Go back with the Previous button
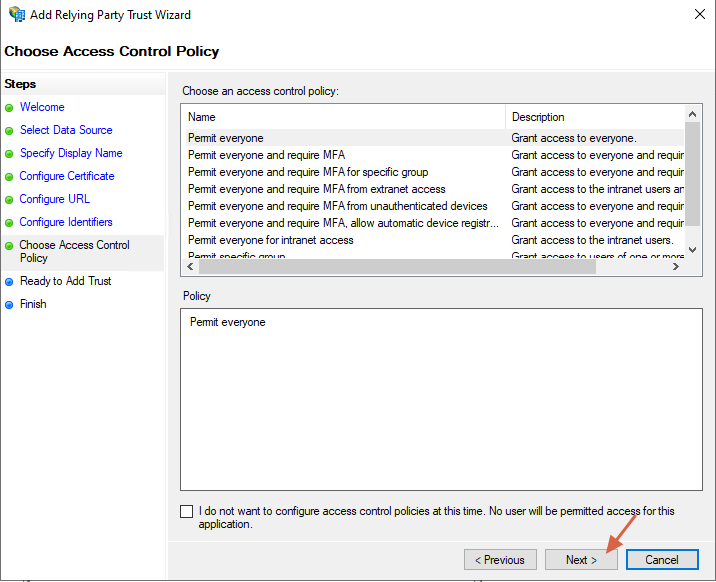The width and height of the screenshot is (716, 582). tap(500, 560)
